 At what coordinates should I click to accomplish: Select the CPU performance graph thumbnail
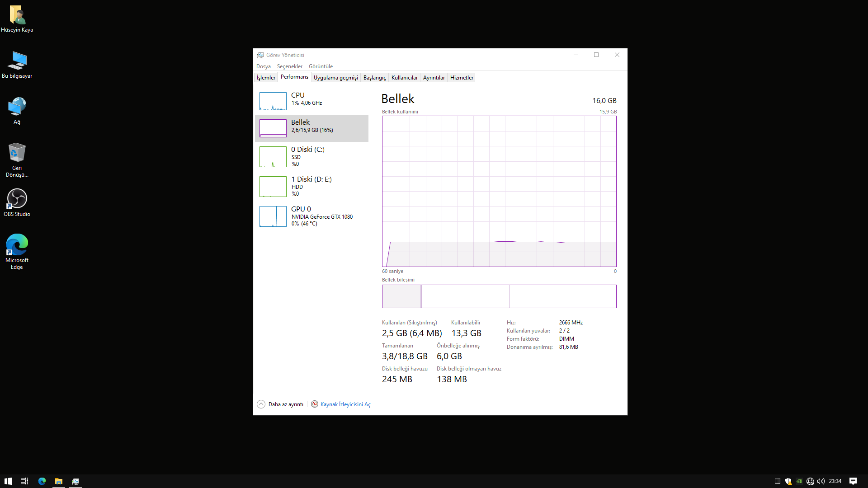[273, 101]
